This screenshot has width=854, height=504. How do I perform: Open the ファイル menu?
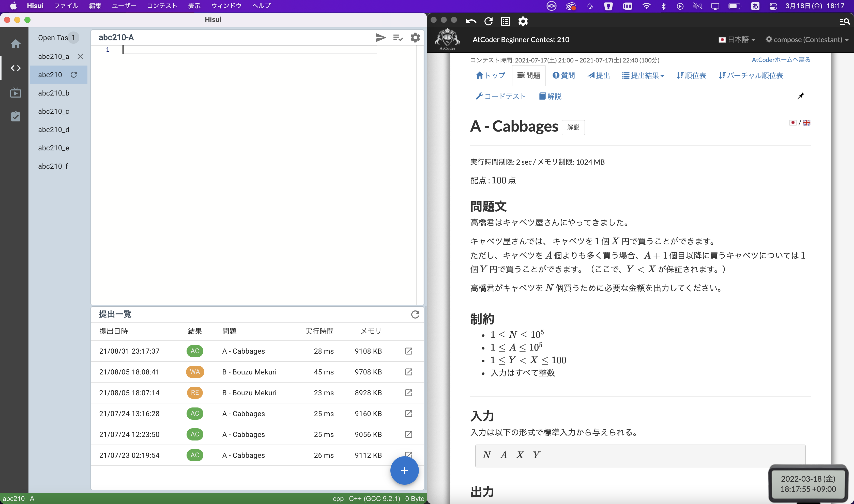click(x=66, y=6)
